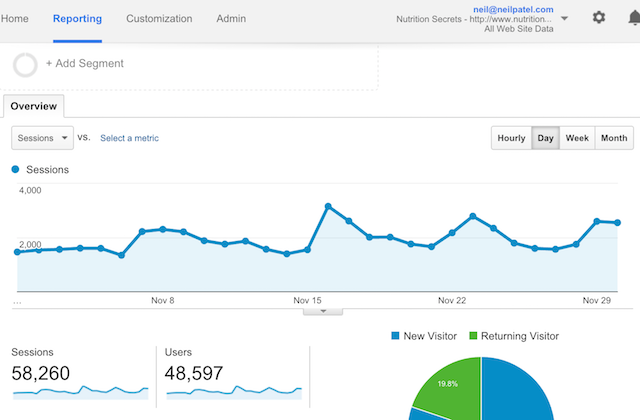Viewport: 640px width, 420px height.
Task: Click the Nov 8 axis label
Action: coord(163,300)
